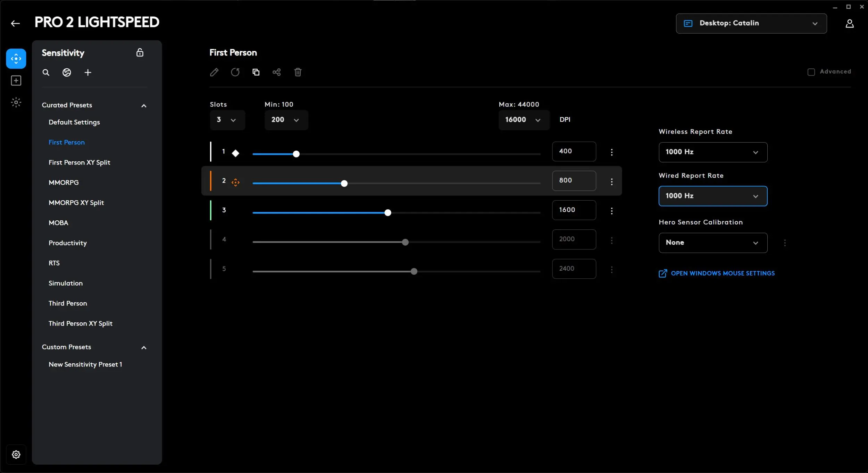Enable the Advanced checkbox
This screenshot has height=473, width=868.
point(811,72)
